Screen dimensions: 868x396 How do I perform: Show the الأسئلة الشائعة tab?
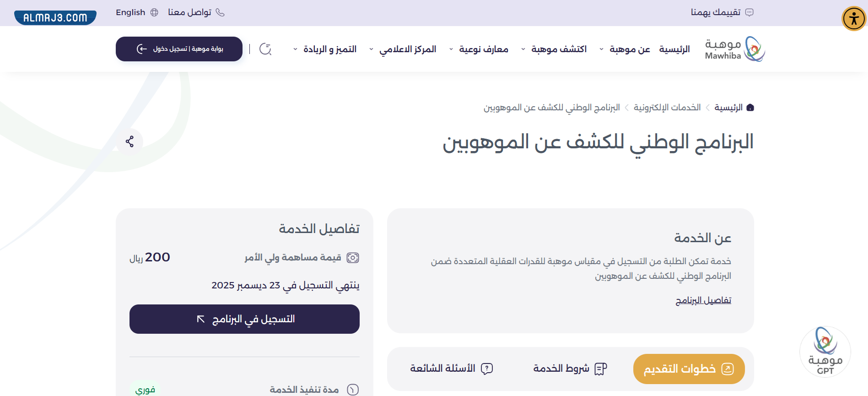coord(451,369)
